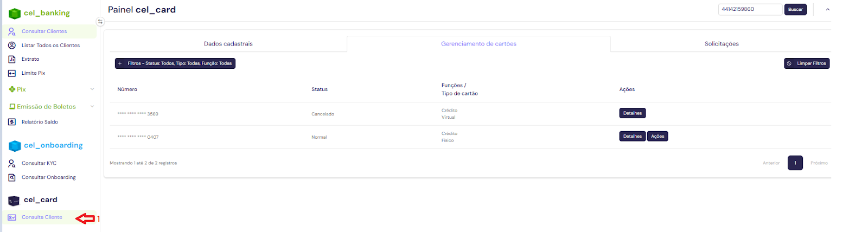Viewport: 868px width, 232px height.
Task: Open Consultar Clientes in the sidebar
Action: point(44,31)
